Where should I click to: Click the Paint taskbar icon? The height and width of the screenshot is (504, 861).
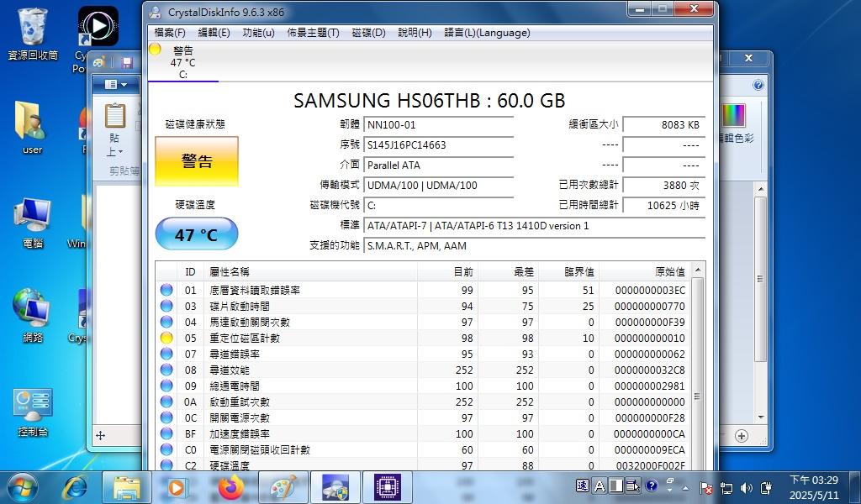[283, 486]
